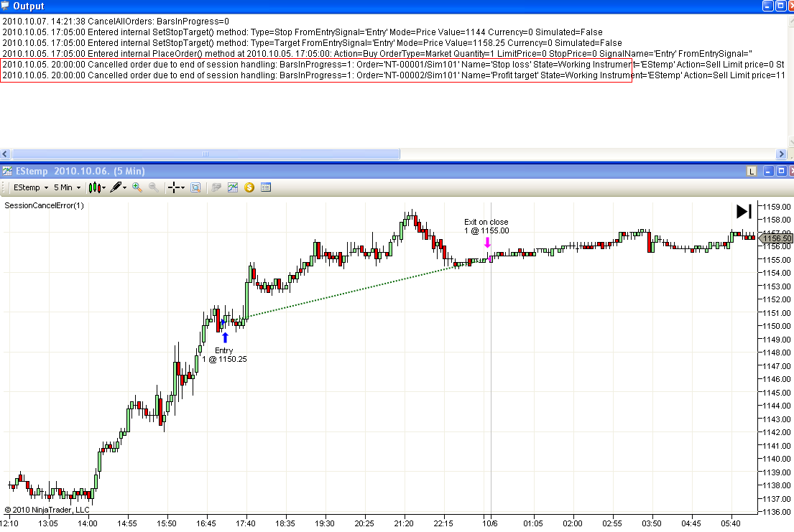Click the greyed zoom out magnifier icon
This screenshot has height=532, width=794.
[154, 188]
